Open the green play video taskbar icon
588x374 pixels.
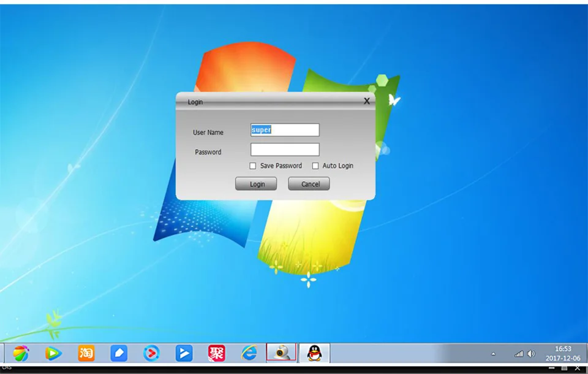point(53,353)
